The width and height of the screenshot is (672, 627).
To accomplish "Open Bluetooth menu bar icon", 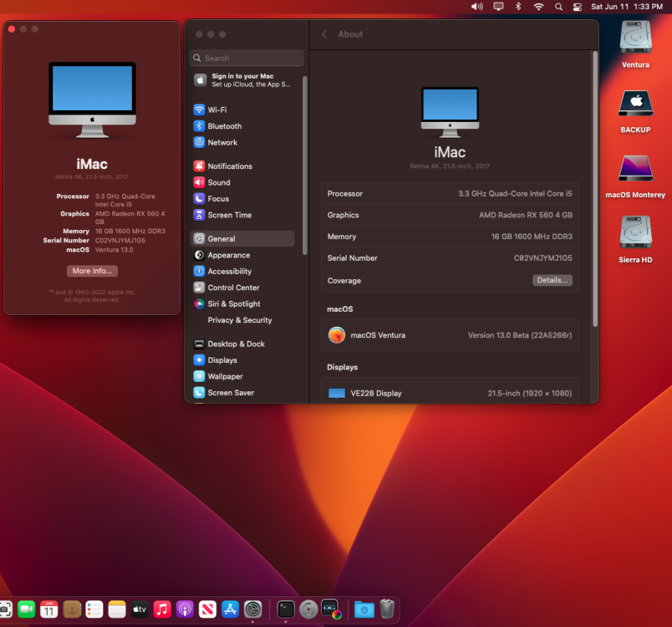I will [x=518, y=7].
